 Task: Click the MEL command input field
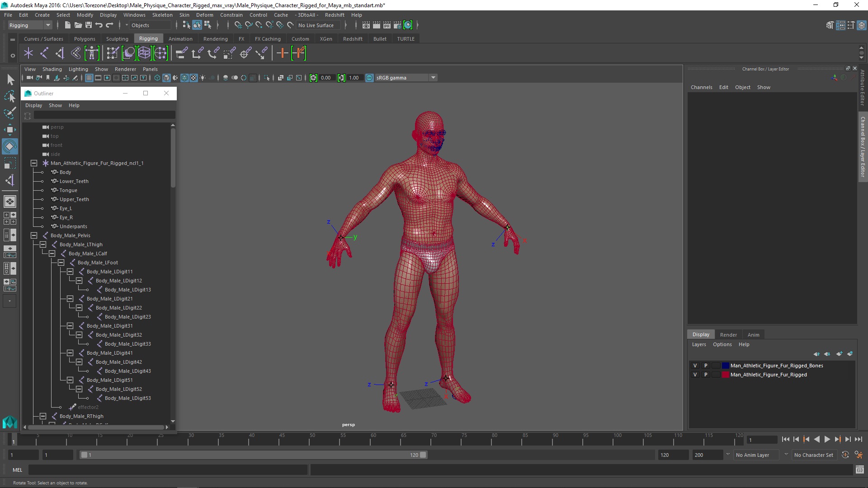click(168, 470)
